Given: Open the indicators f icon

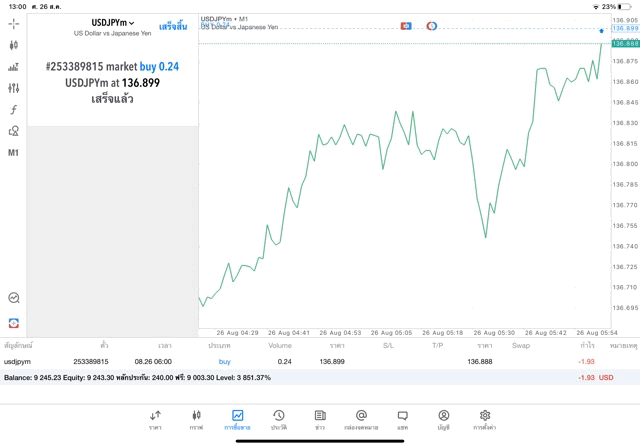Looking at the screenshot, I should [13, 109].
